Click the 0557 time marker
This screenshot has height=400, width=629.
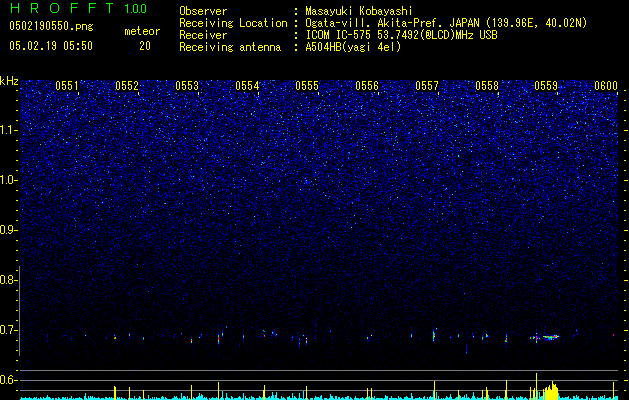coord(427,86)
